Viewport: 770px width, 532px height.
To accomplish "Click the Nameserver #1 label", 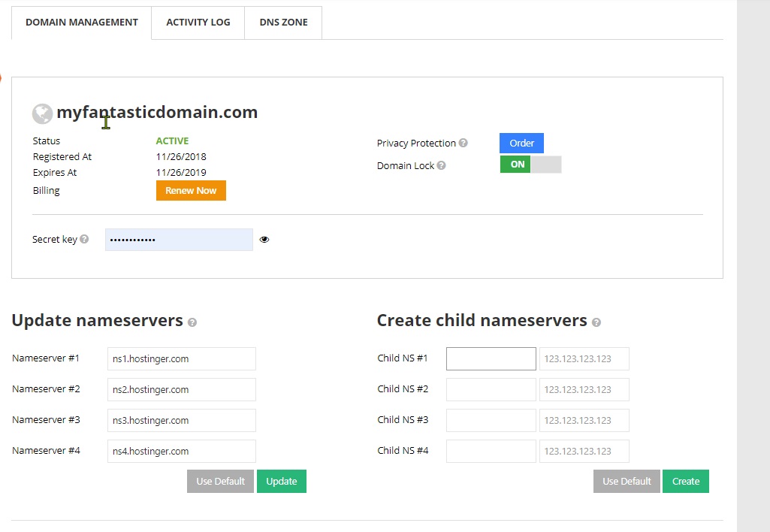I will pyautogui.click(x=46, y=358).
